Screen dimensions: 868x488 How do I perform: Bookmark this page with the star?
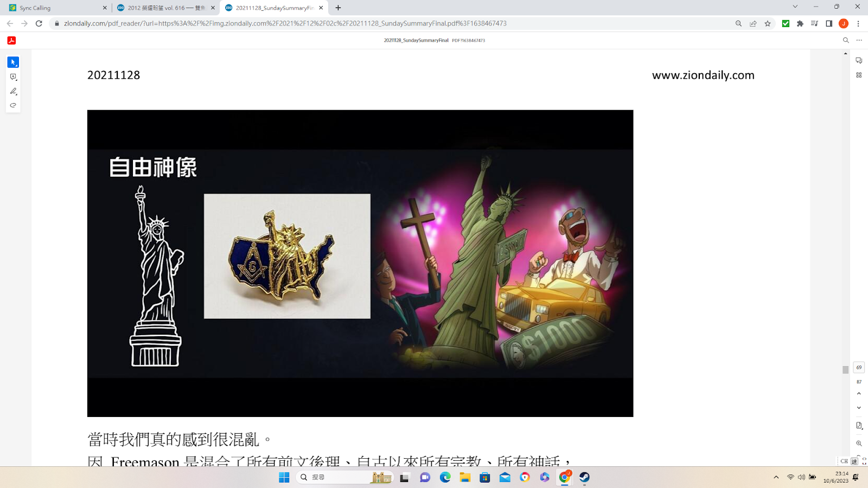[x=768, y=23]
